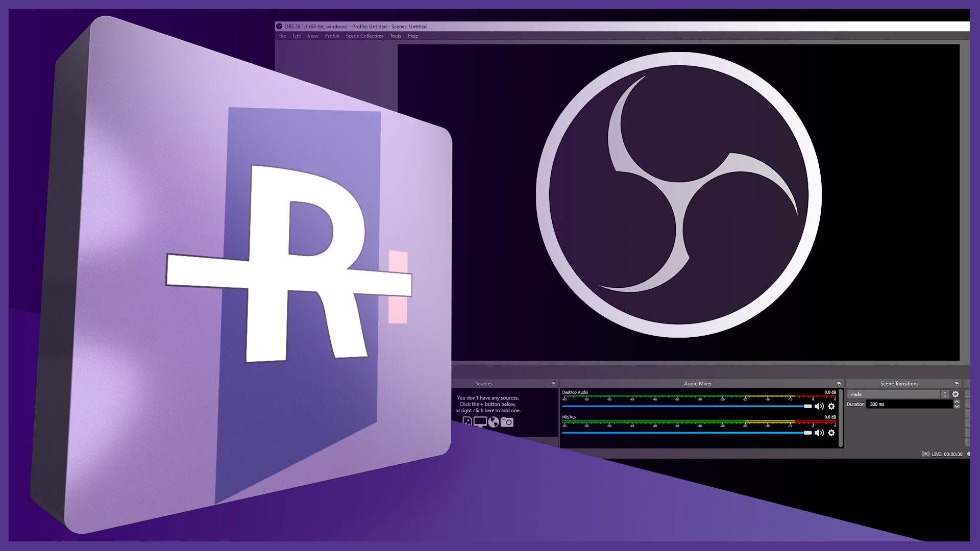Click the image source icon in Sources
The width and height of the screenshot is (980, 551).
pyautogui.click(x=467, y=422)
